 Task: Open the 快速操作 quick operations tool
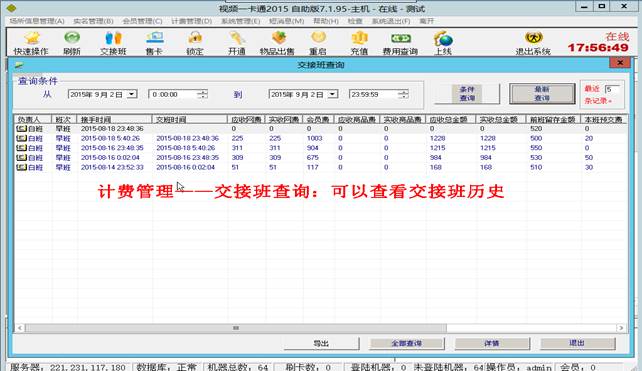coord(31,43)
